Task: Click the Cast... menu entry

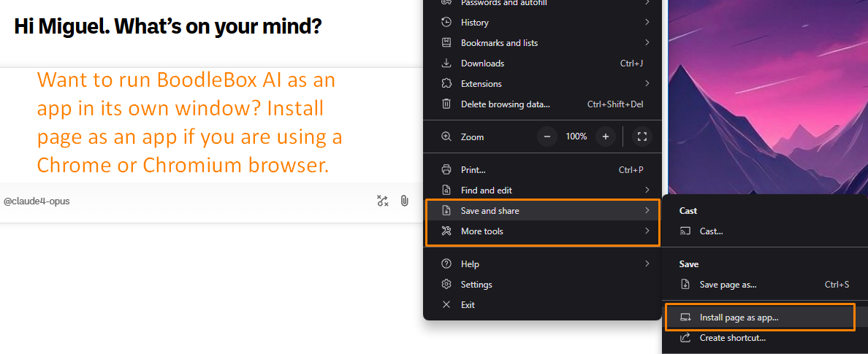Action: pyautogui.click(x=711, y=231)
